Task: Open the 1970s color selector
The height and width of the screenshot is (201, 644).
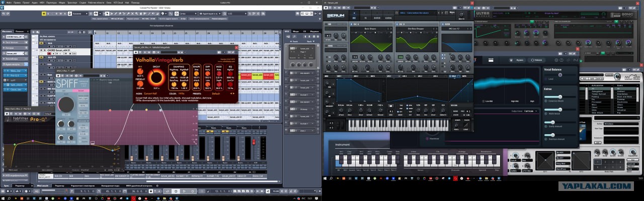Action: click(x=181, y=93)
